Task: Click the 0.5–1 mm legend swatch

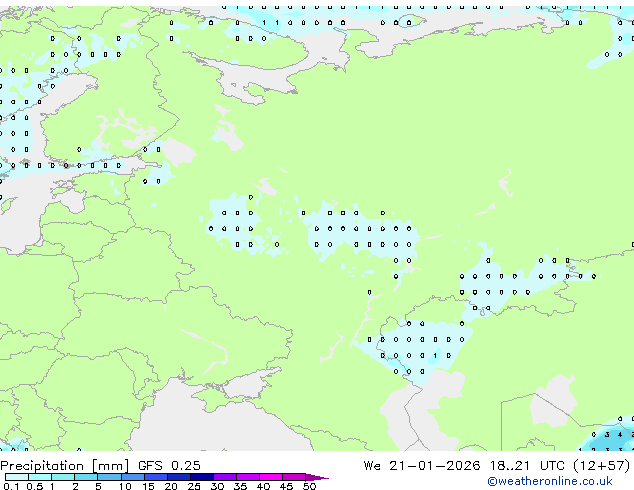Action: point(40,477)
